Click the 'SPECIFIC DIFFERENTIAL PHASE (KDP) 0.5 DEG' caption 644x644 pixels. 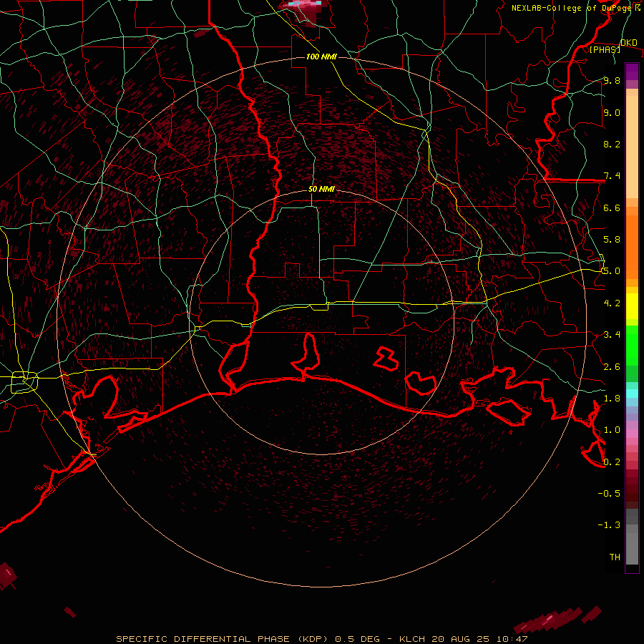(248, 639)
